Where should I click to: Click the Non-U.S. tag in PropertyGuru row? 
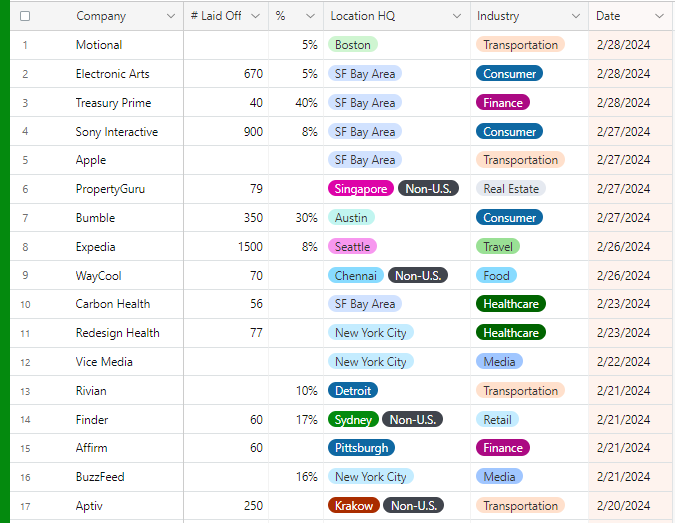[428, 189]
